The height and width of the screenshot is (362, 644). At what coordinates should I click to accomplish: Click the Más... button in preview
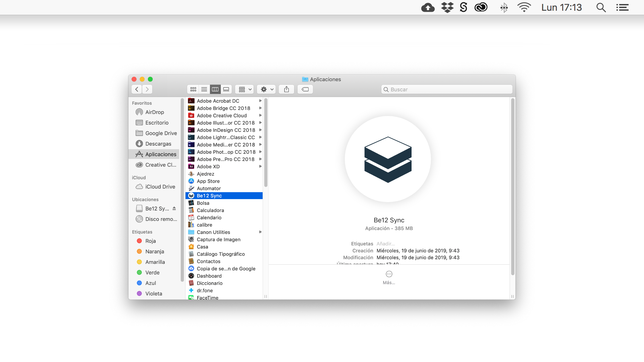(x=389, y=278)
